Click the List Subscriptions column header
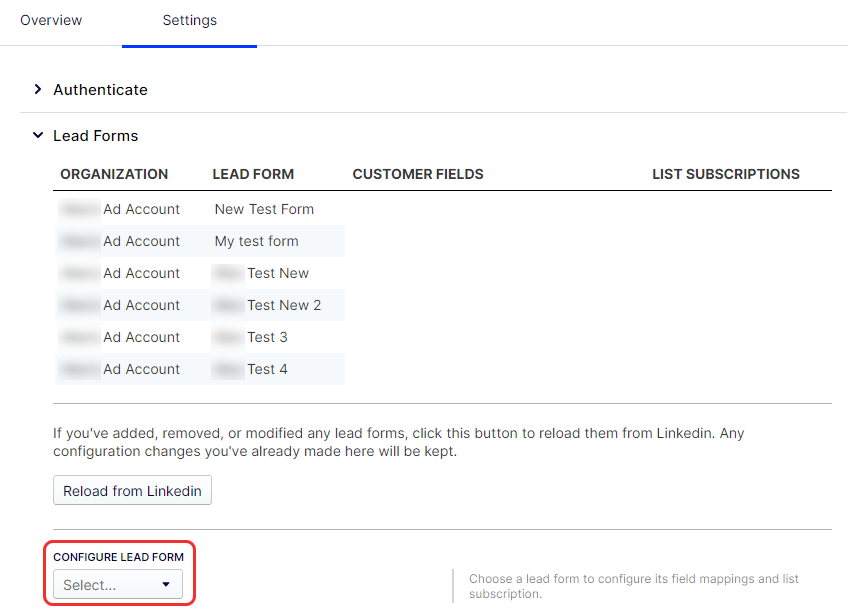Image resolution: width=848 pixels, height=612 pixels. click(725, 174)
